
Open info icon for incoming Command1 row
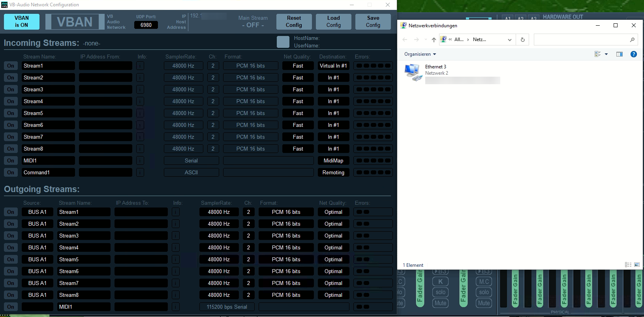click(x=140, y=173)
